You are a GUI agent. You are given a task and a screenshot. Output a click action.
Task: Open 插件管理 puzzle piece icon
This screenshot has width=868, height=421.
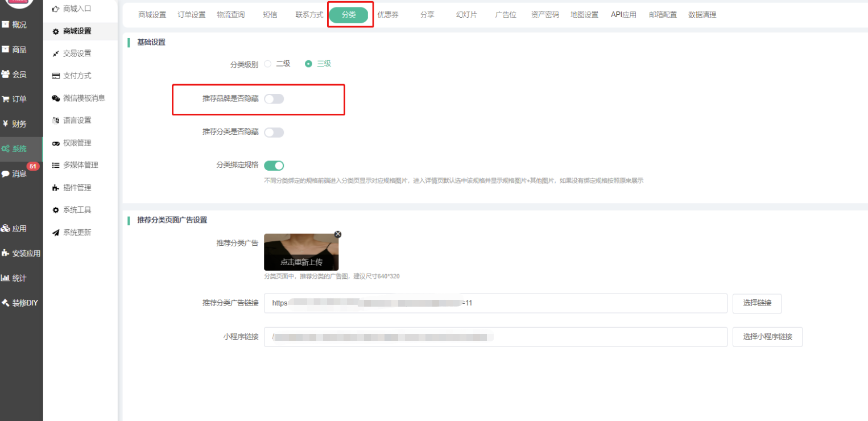[x=56, y=188]
